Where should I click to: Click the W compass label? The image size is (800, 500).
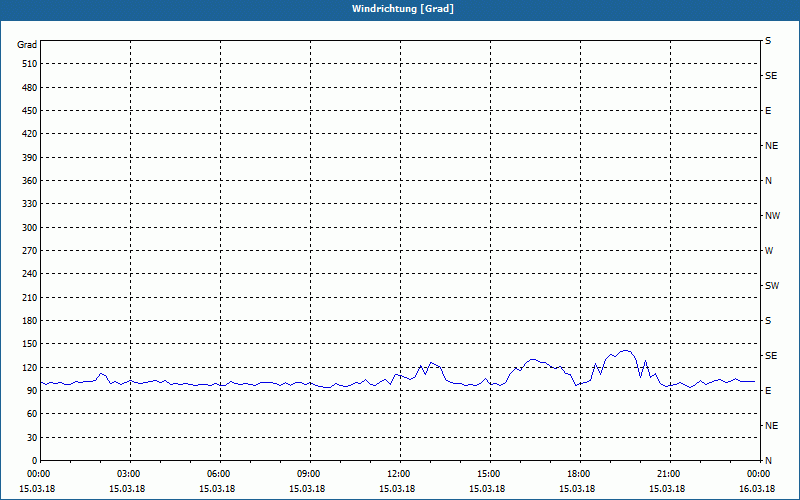click(x=769, y=251)
